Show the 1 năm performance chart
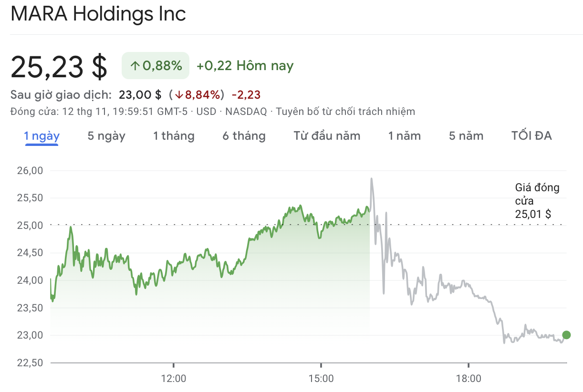The width and height of the screenshot is (583, 392). pos(404,136)
